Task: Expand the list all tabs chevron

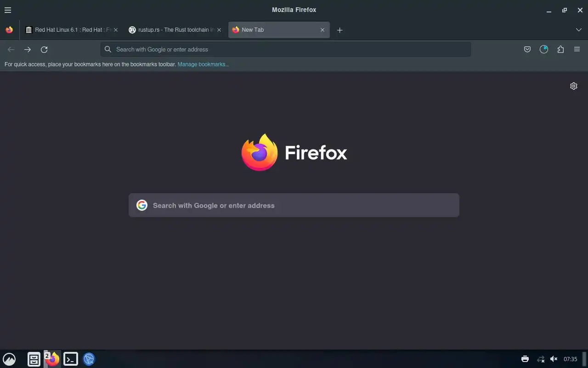Action: [x=578, y=30]
